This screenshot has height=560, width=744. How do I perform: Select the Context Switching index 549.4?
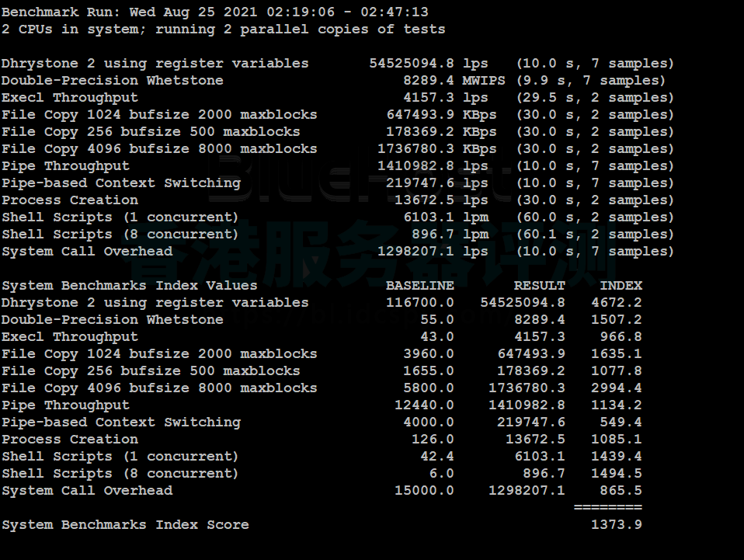621,423
